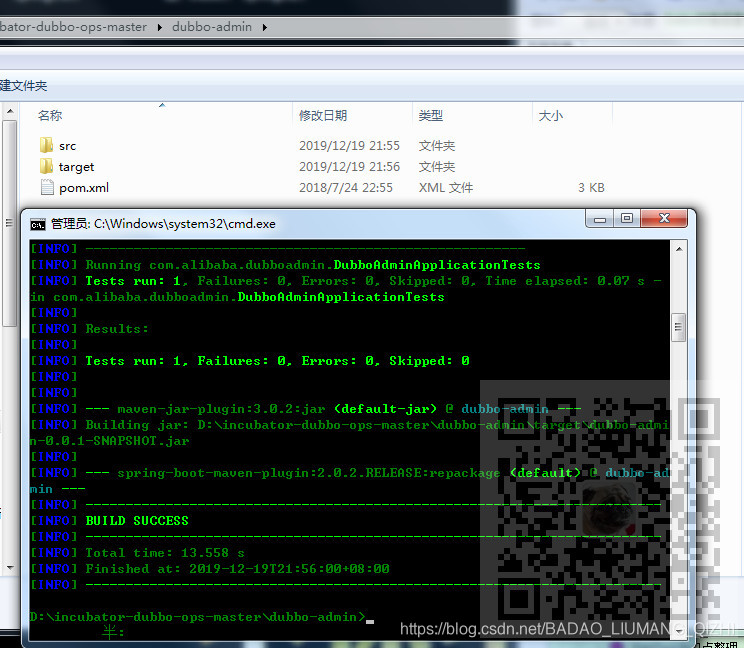Click cmd window scrollbar up arrow
Screen dimensions: 744x648
pyautogui.click(x=679, y=249)
